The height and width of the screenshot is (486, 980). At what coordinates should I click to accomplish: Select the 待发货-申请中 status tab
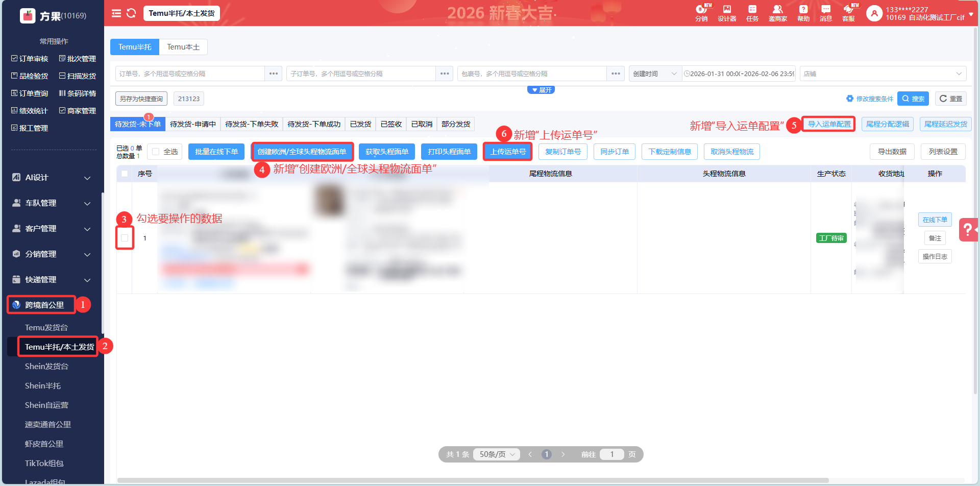(x=193, y=124)
